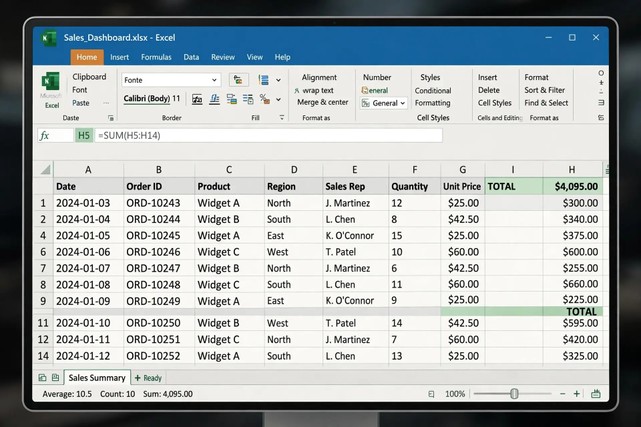Open the General number format dropdown
This screenshot has height=427, width=641.
383,103
